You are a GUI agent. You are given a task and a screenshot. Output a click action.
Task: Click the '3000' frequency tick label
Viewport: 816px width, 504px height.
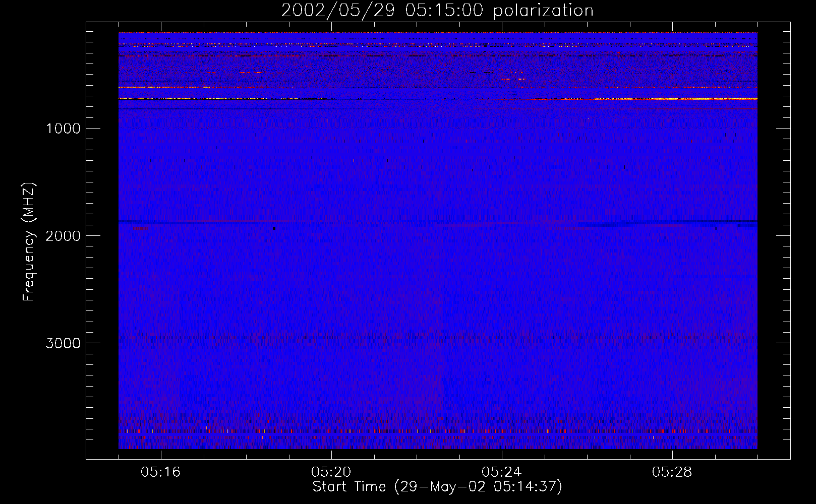[63, 343]
